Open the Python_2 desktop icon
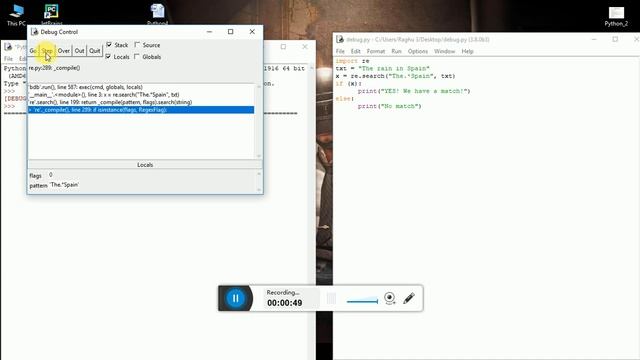 616,16
